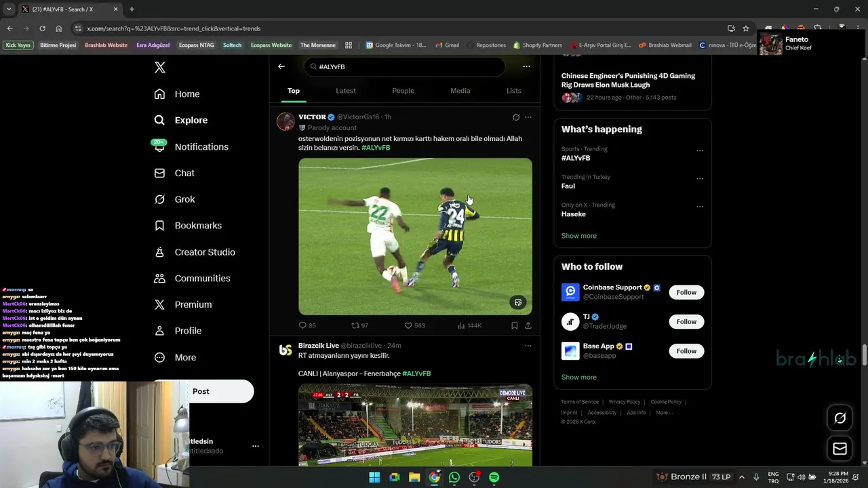Show more under Who to follow
This screenshot has height=488, width=868.
[578, 377]
